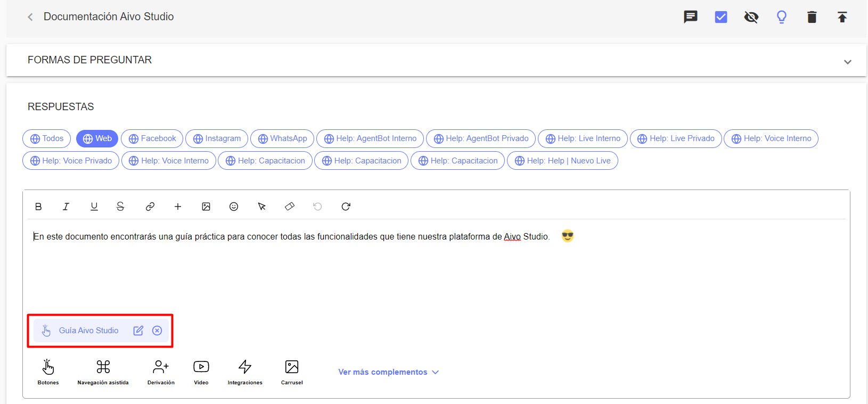Add Navegación asistida complement
This screenshot has width=868, height=404.
[x=103, y=372]
